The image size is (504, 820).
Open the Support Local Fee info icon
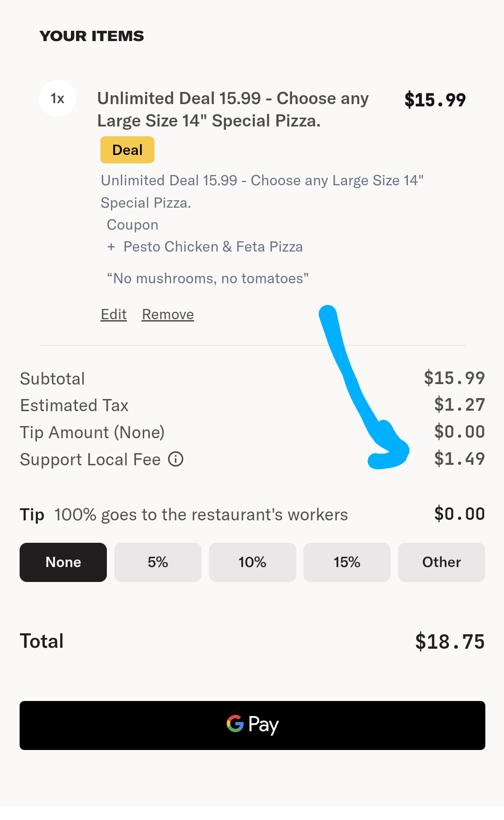(175, 459)
